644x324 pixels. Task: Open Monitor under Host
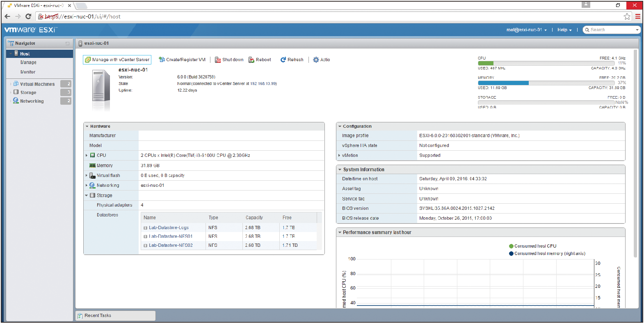point(28,72)
